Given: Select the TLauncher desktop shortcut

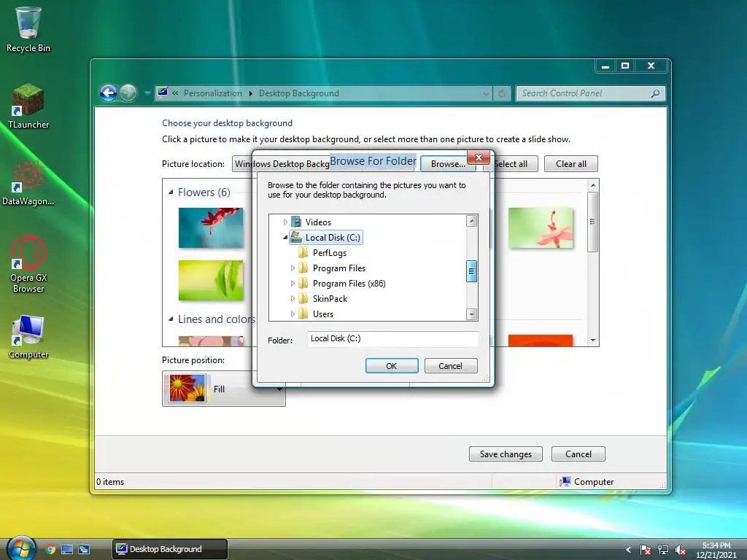Looking at the screenshot, I should 28,106.
